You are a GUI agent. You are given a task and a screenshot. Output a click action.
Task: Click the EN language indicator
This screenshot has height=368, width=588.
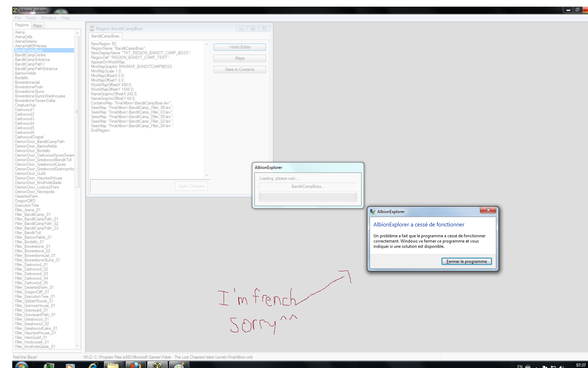tap(520, 366)
